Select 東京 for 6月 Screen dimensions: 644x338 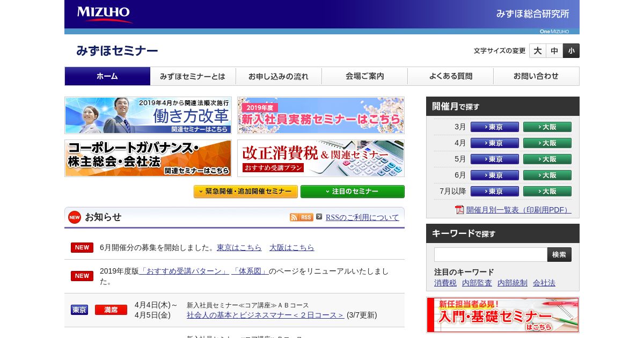pyautogui.click(x=495, y=175)
